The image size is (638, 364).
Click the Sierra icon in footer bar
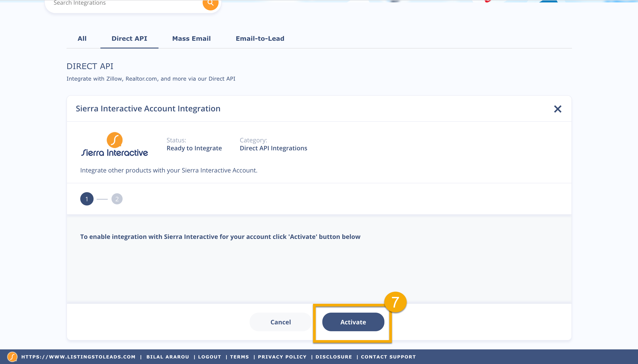(12, 356)
